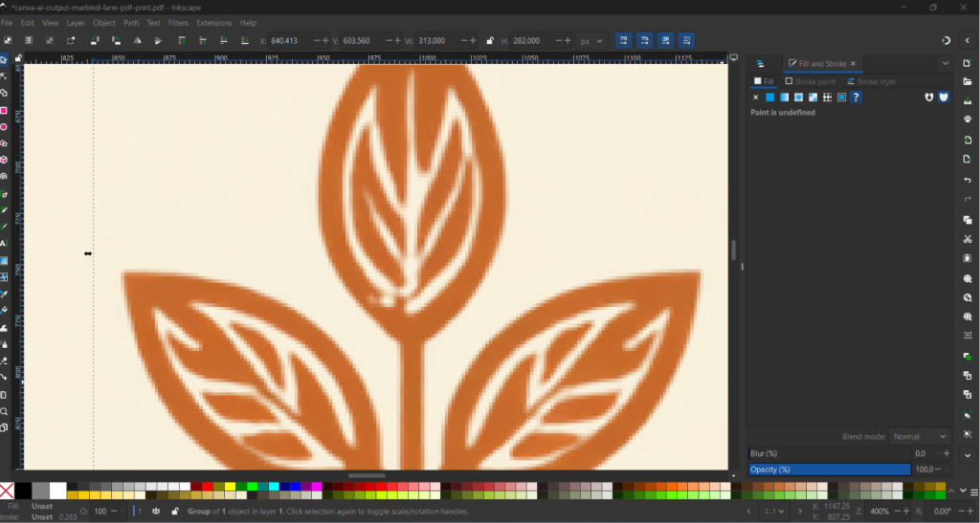The image size is (980, 523).
Task: Open the Layers and Objects panel tab
Action: [x=761, y=64]
